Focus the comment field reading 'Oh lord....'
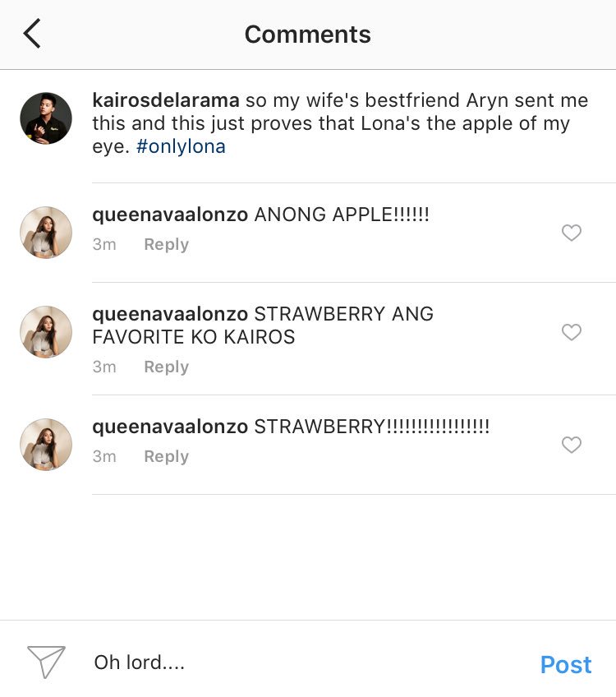Image resolution: width=616 pixels, height=697 pixels. 306,662
